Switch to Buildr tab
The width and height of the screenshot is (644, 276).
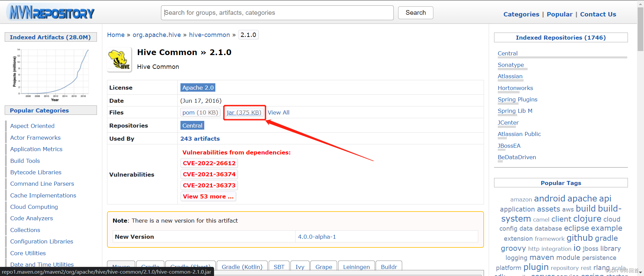[389, 266]
